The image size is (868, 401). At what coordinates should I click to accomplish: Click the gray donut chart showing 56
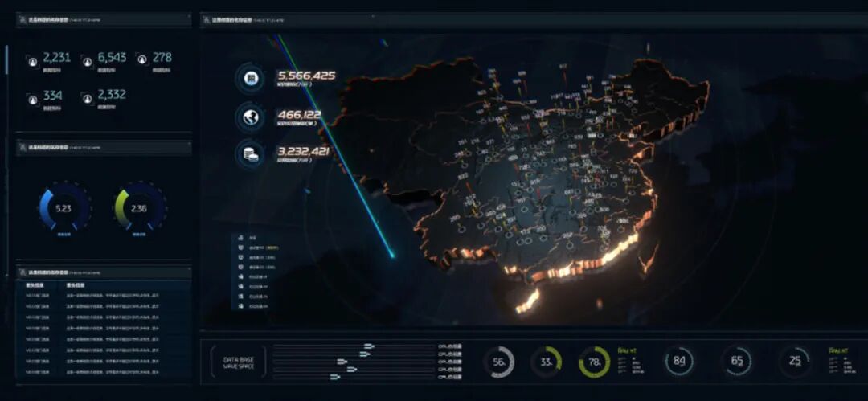pos(499,362)
